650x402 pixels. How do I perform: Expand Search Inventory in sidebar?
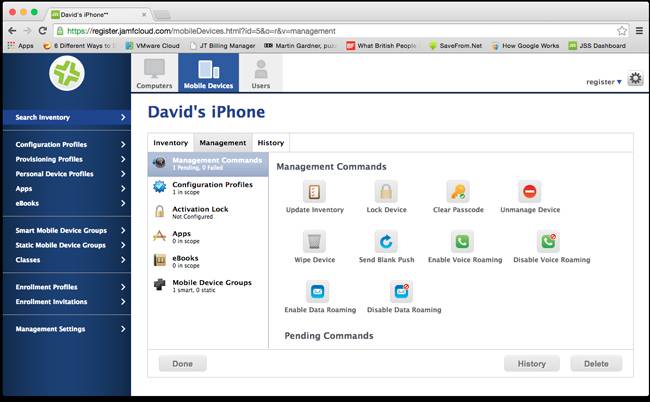[67, 117]
